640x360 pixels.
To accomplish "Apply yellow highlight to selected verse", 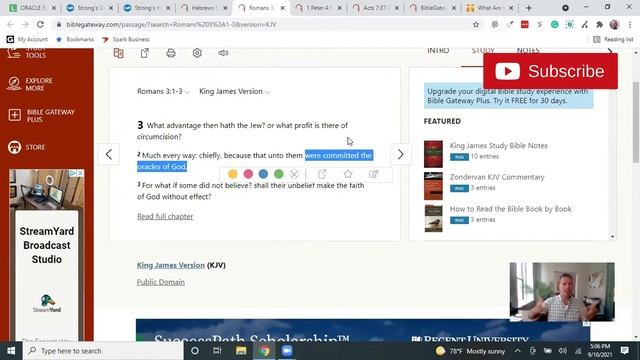I will coord(233,174).
